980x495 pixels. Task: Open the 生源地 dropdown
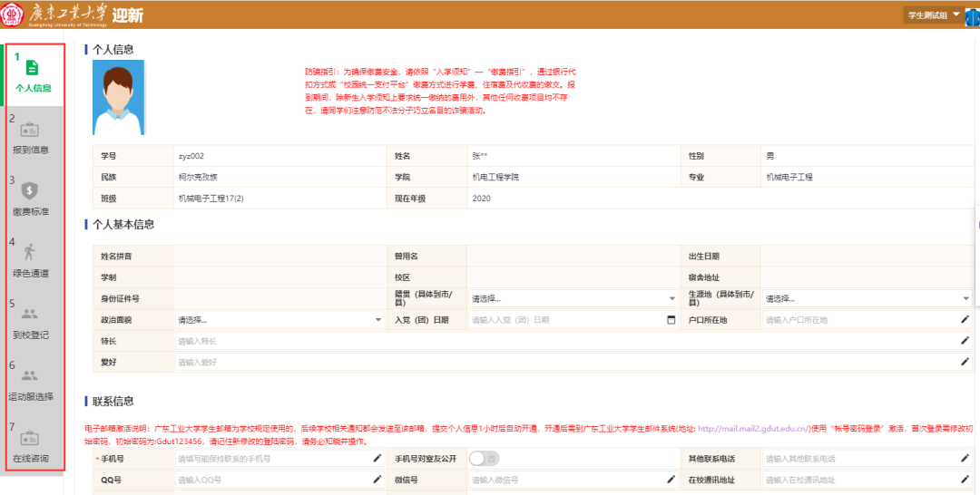pyautogui.click(x=867, y=298)
